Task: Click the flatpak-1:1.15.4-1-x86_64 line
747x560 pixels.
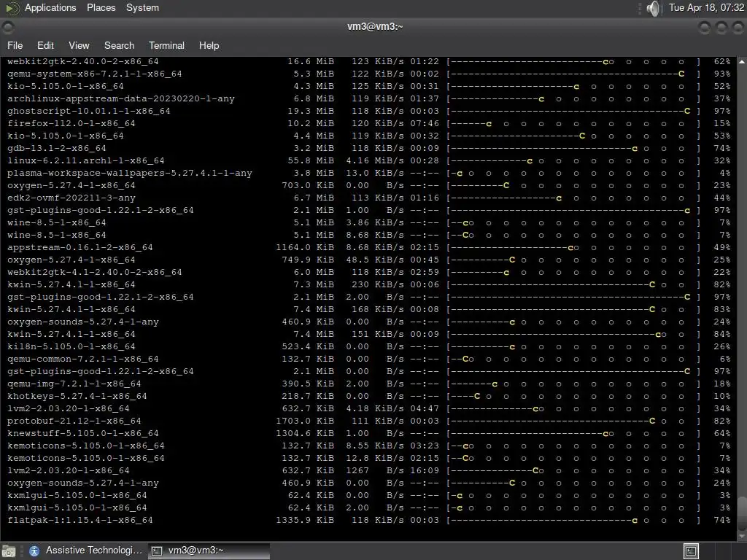Action: (x=368, y=520)
